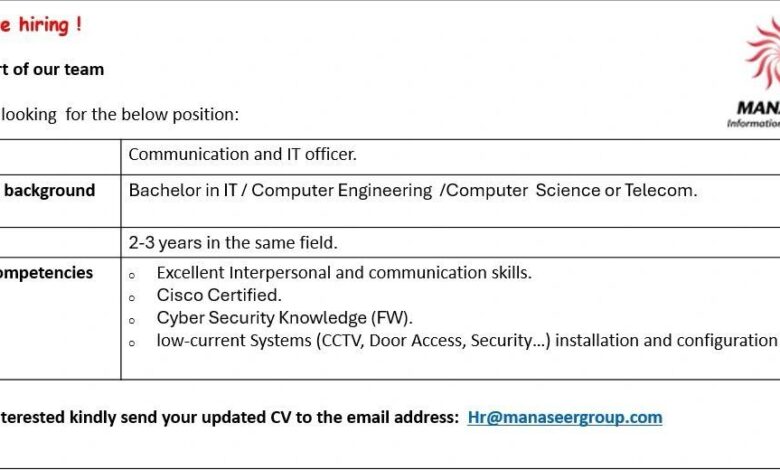Click the '2-3 years in the same field.' cell
This screenshot has height=470, width=780.
point(450,243)
